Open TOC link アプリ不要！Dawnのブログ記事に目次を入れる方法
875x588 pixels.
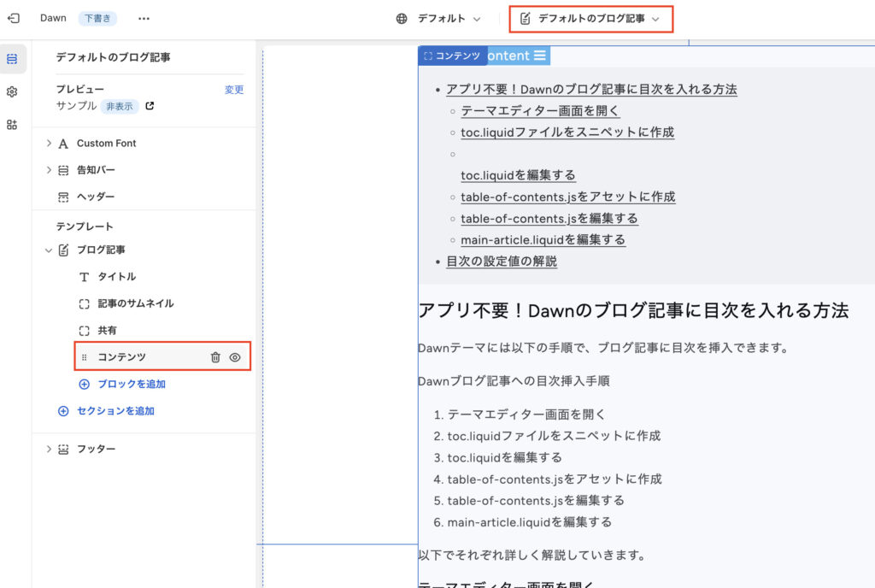[591, 89]
